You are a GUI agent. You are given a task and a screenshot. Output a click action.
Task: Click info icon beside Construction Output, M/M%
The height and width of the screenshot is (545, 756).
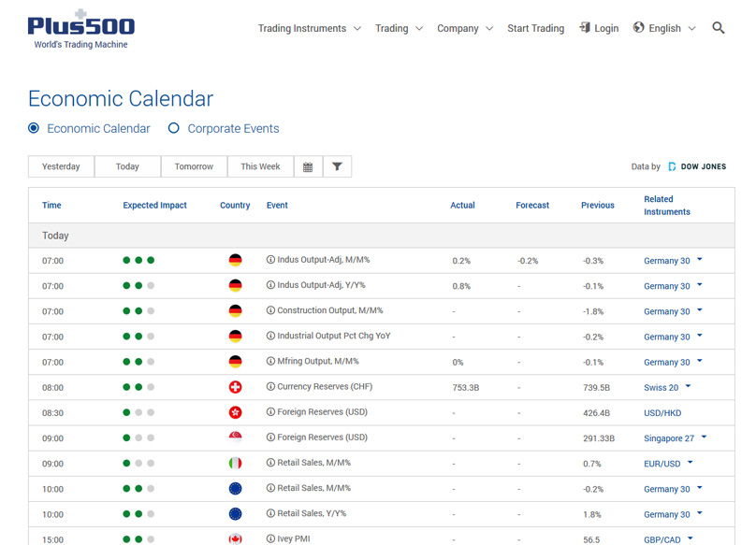click(x=271, y=311)
